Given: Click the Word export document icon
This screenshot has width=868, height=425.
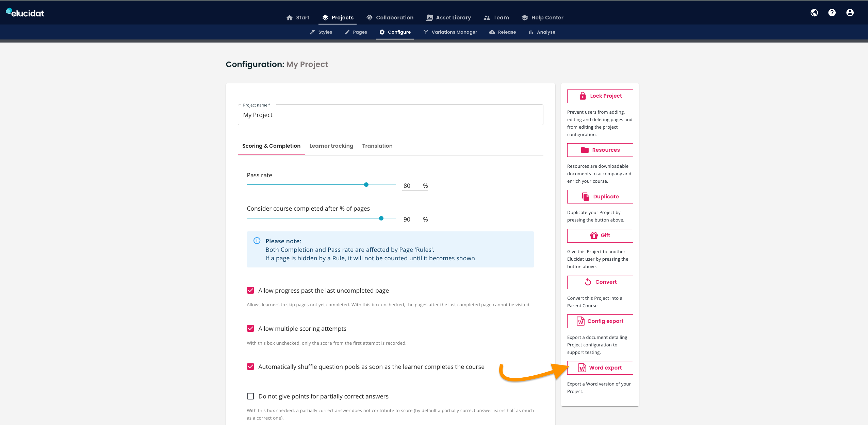Looking at the screenshot, I should tap(582, 368).
